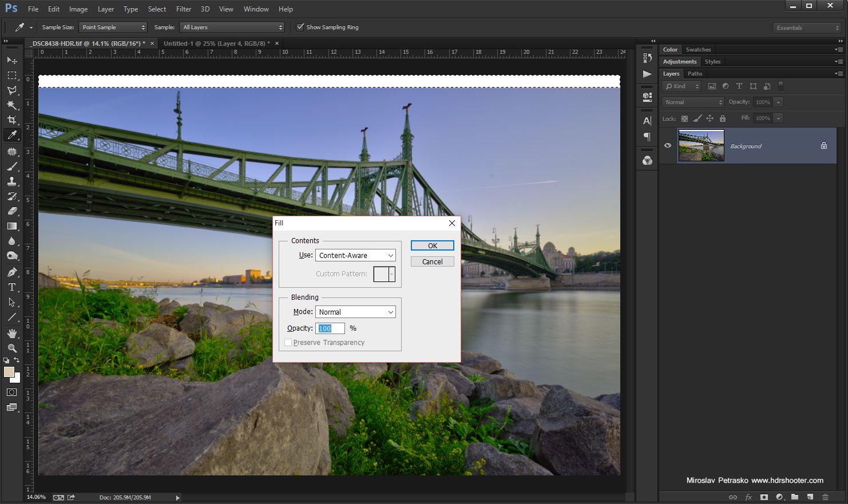Open the Use dropdown showing Content-Aware

tap(355, 255)
